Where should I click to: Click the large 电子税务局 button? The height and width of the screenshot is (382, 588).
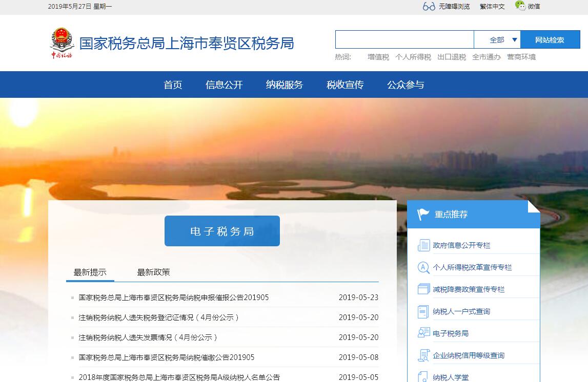(222, 231)
